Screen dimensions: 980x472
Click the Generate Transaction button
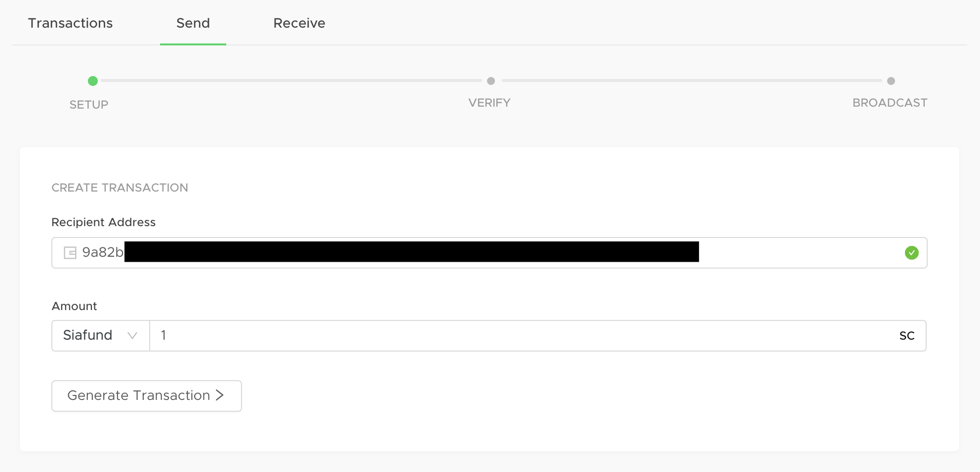pyautogui.click(x=147, y=396)
